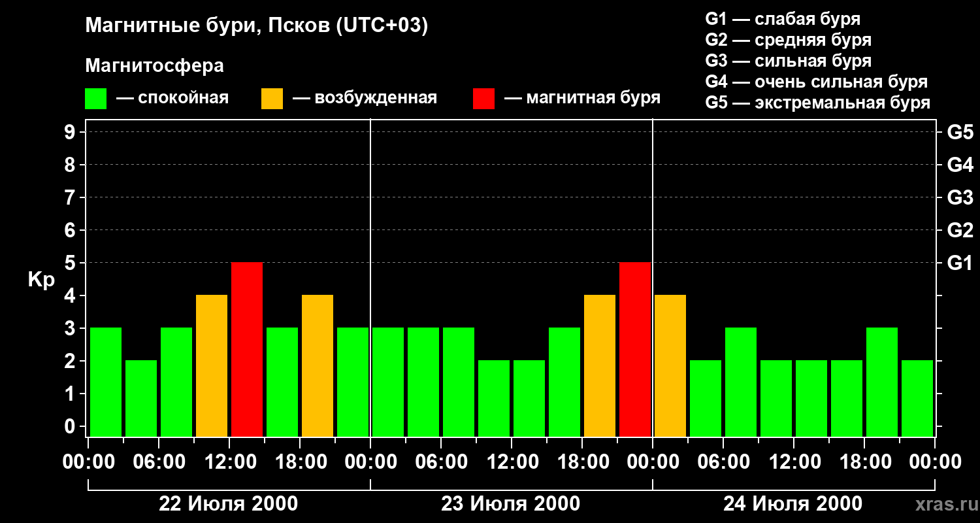The image size is (980, 523).
Task: Click the first green bar of 22 July
Action: 106,382
